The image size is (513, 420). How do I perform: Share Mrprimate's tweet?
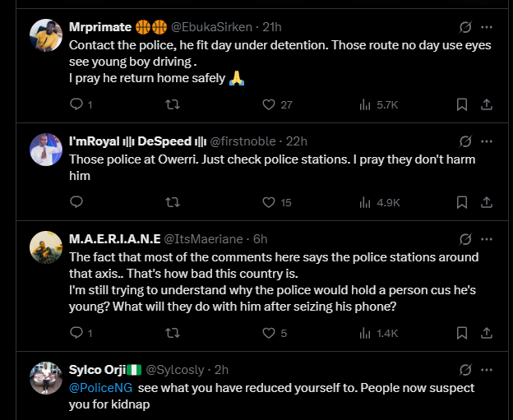[x=486, y=104]
